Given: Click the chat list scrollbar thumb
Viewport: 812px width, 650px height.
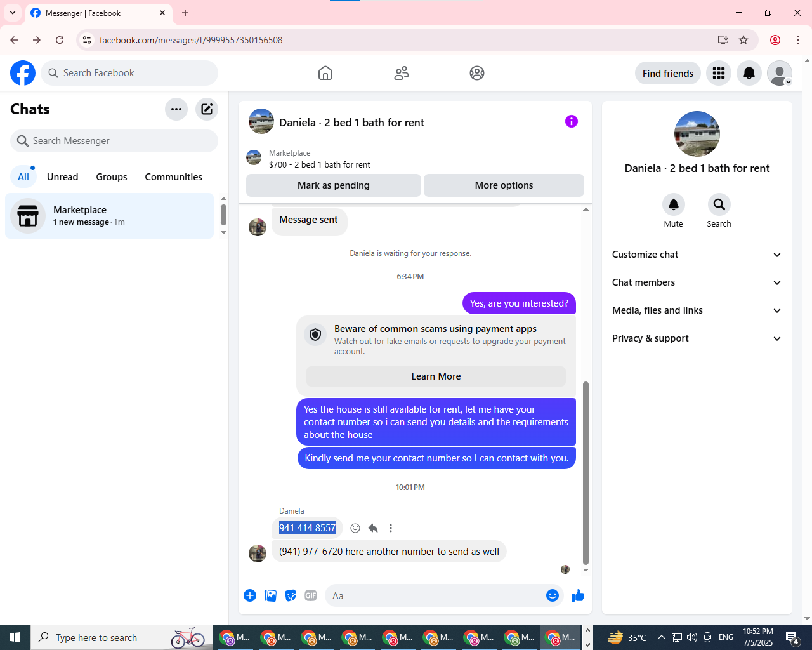Looking at the screenshot, I should (x=223, y=215).
